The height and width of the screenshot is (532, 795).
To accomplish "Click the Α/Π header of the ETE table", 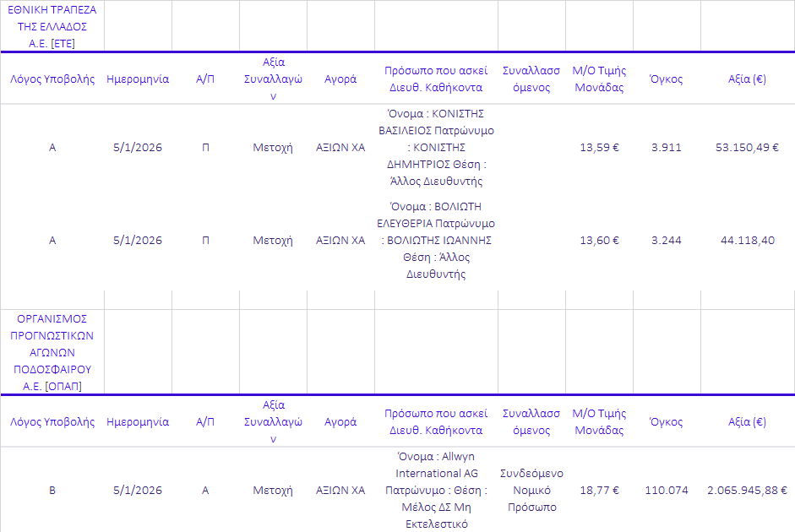I will [205, 79].
